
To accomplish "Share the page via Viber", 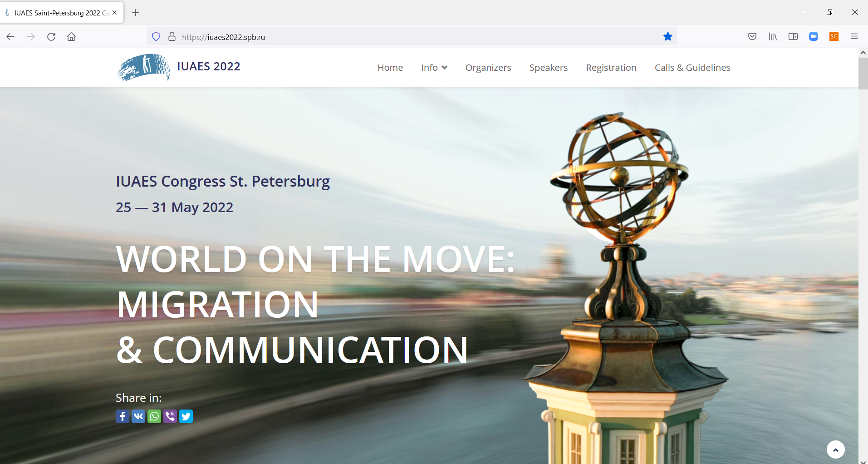I will click(170, 416).
